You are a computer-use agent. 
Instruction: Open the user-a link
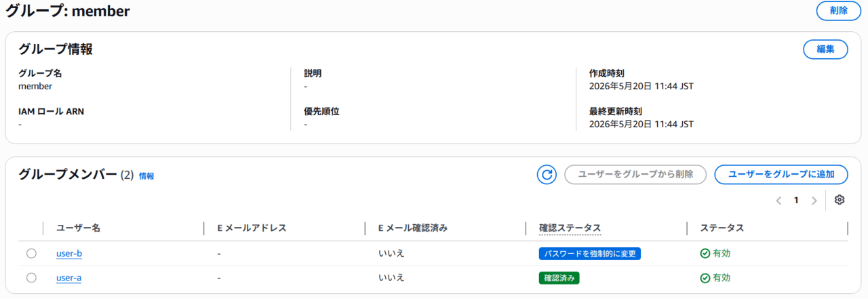pos(69,278)
